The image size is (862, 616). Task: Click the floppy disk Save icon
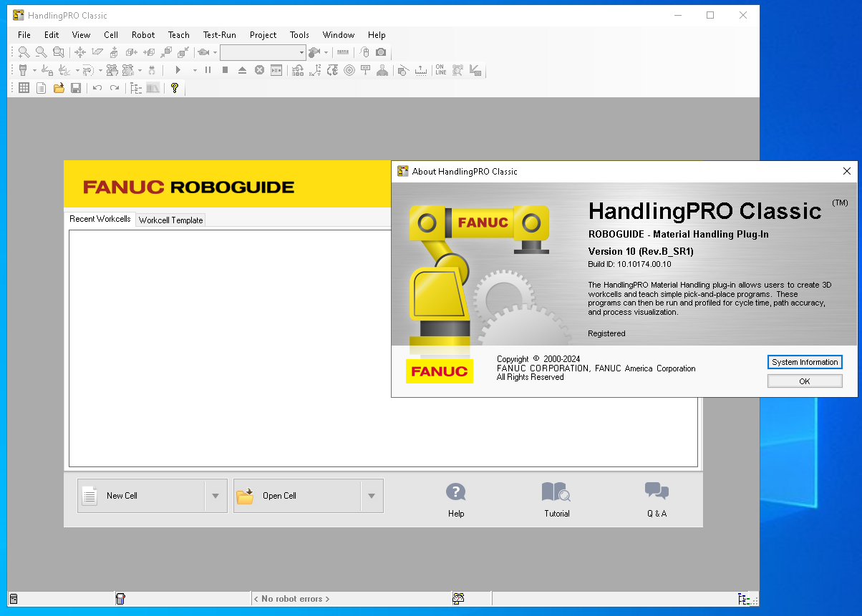(x=76, y=88)
